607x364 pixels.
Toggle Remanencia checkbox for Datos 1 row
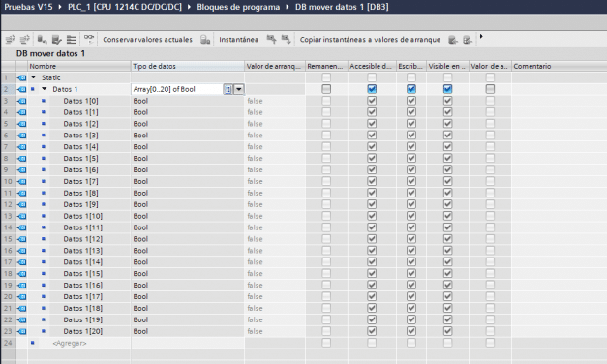point(326,89)
